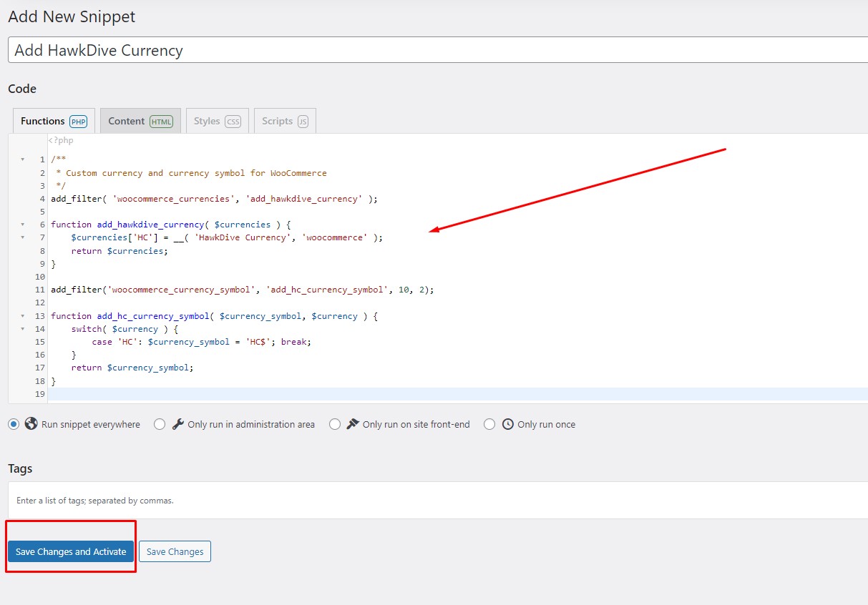Enable the Only run once radio option

[x=489, y=424]
